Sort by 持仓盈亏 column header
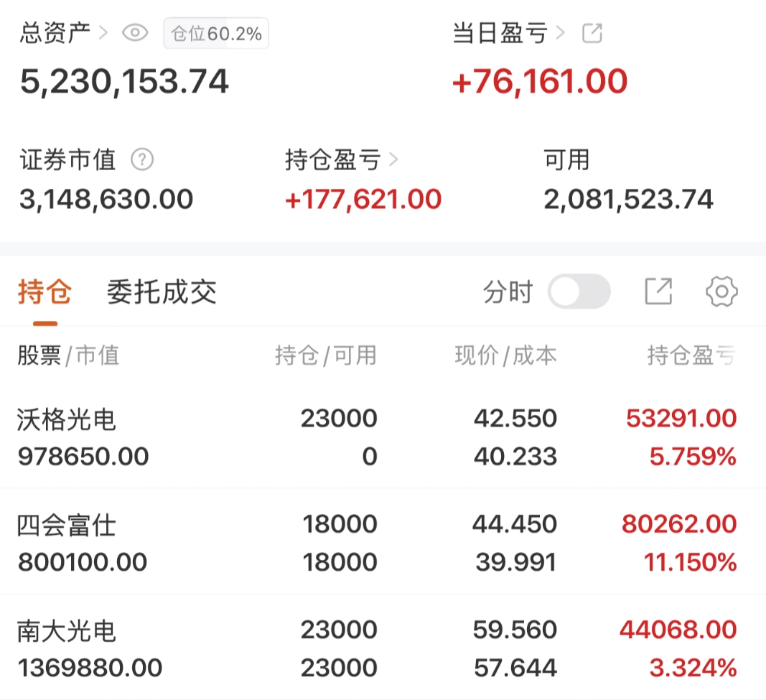Viewport: 766px width, 700px height. pyautogui.click(x=691, y=355)
